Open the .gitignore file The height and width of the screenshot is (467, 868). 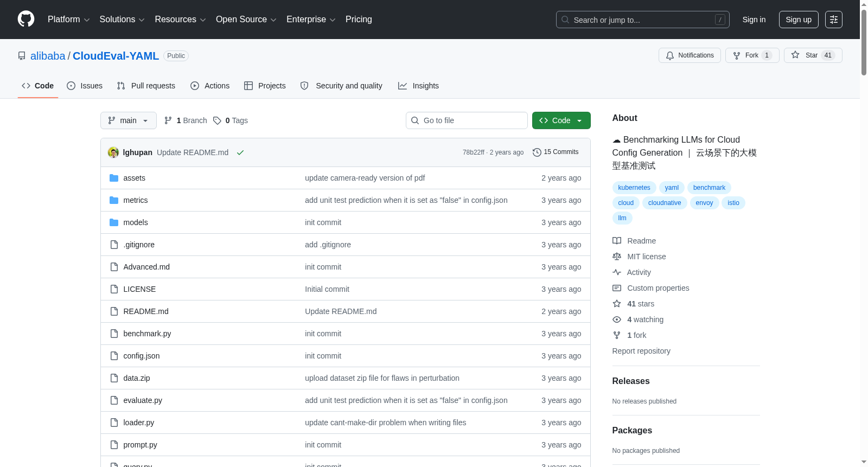(x=139, y=245)
